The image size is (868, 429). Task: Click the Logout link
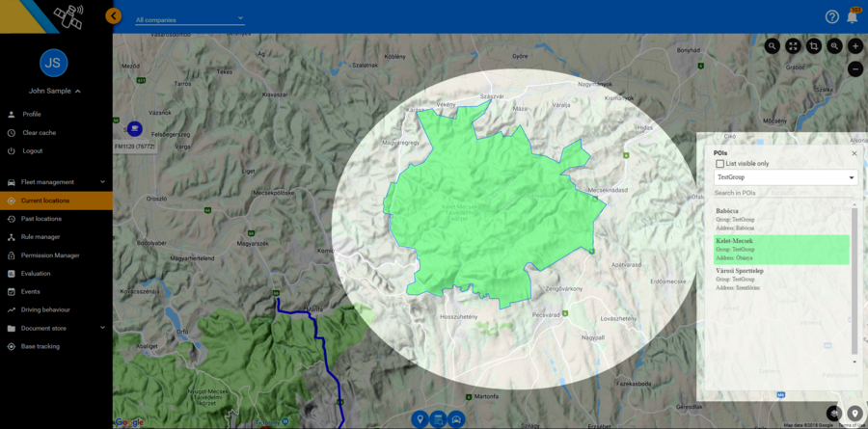click(x=32, y=151)
